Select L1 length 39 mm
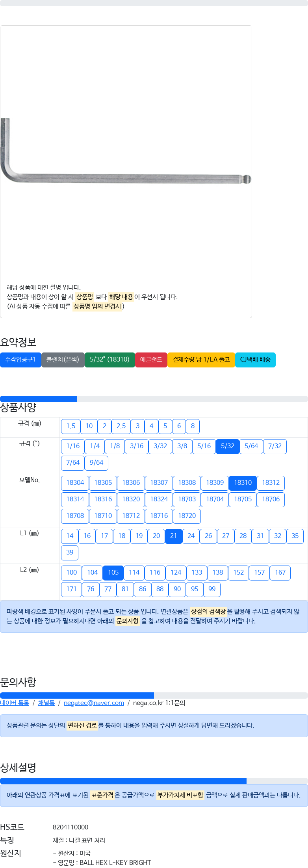 pyautogui.click(x=70, y=553)
